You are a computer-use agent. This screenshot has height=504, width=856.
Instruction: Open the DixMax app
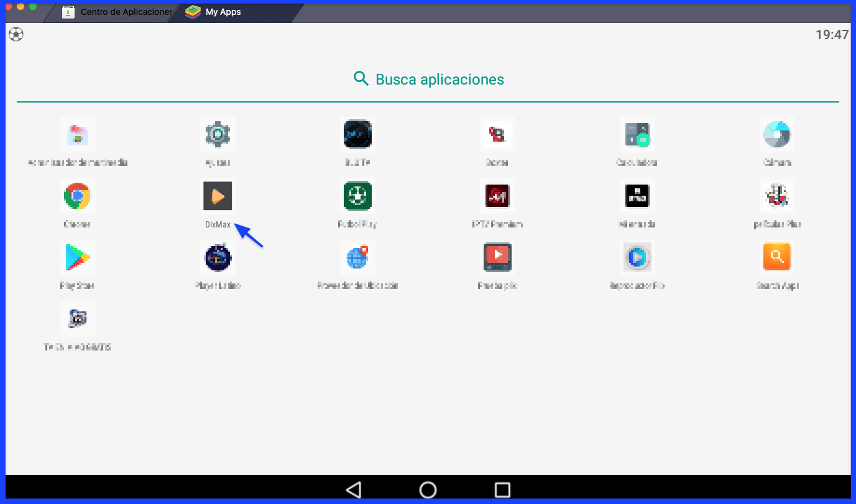[x=218, y=196]
